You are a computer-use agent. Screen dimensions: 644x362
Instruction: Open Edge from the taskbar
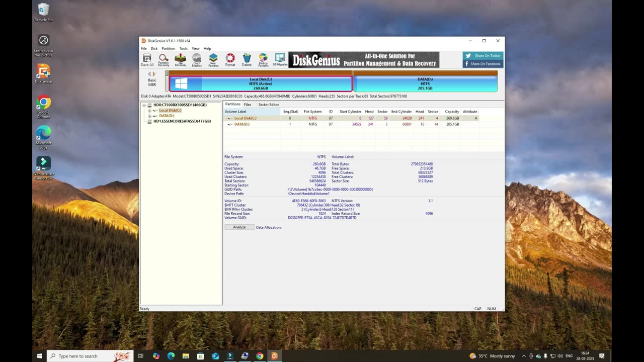coord(171,356)
